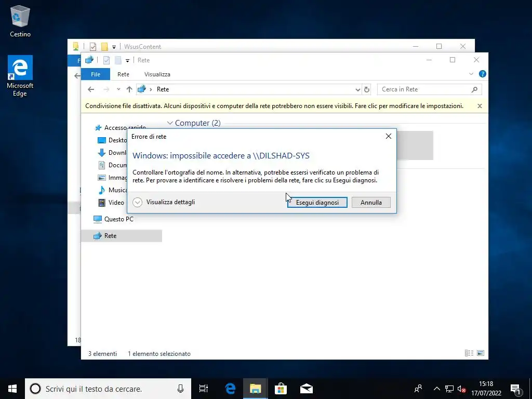This screenshot has height=399, width=532.
Task: Open the clock showing 15:18
Action: click(486, 389)
